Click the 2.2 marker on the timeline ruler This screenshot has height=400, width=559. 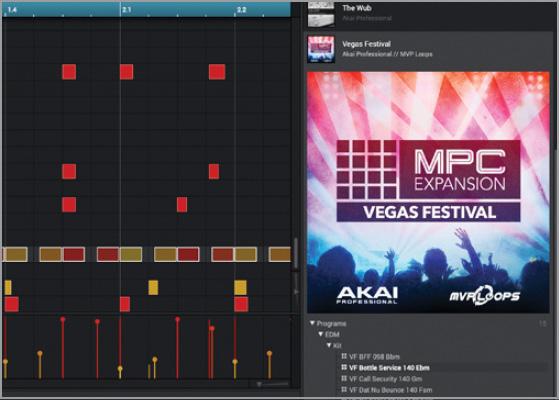click(x=241, y=9)
